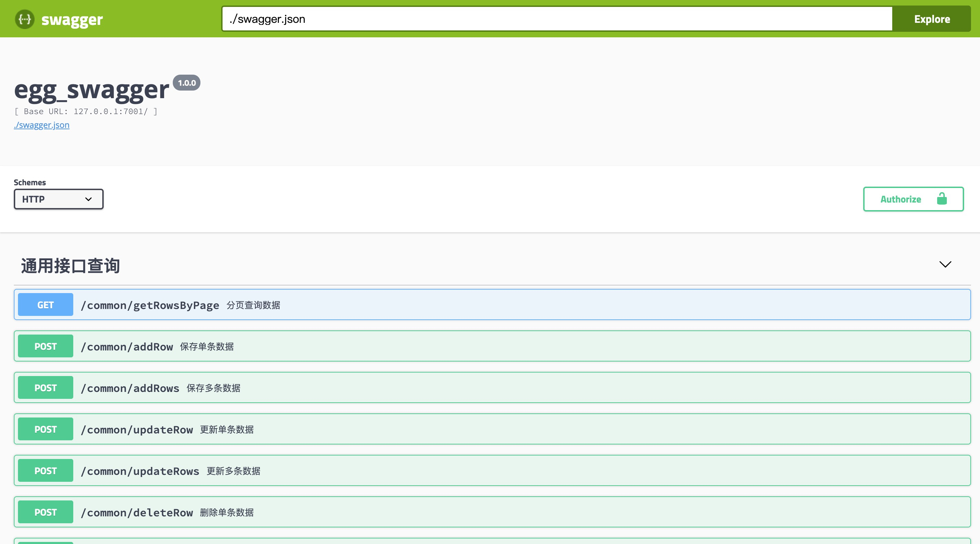Click the swagger brand text

click(72, 20)
